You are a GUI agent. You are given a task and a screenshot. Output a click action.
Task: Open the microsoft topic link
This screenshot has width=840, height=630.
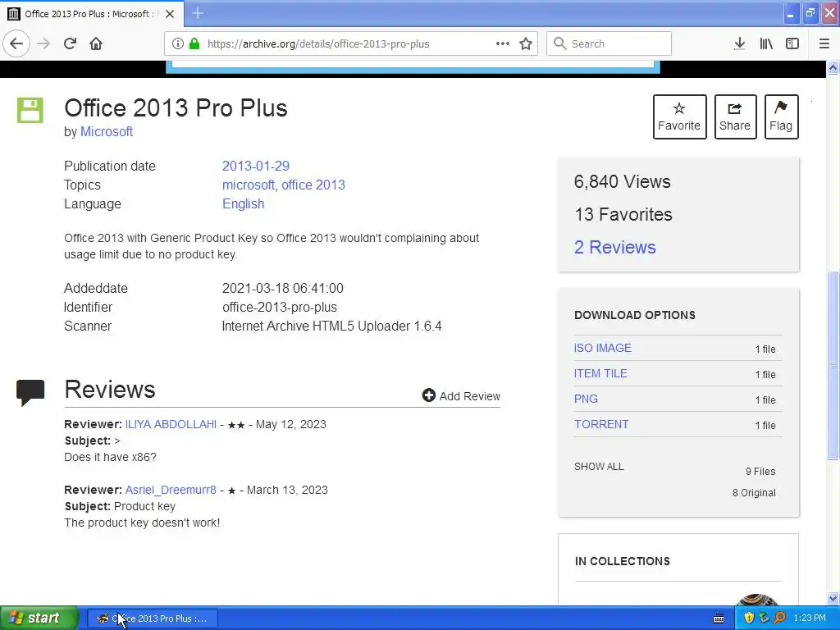tap(249, 185)
